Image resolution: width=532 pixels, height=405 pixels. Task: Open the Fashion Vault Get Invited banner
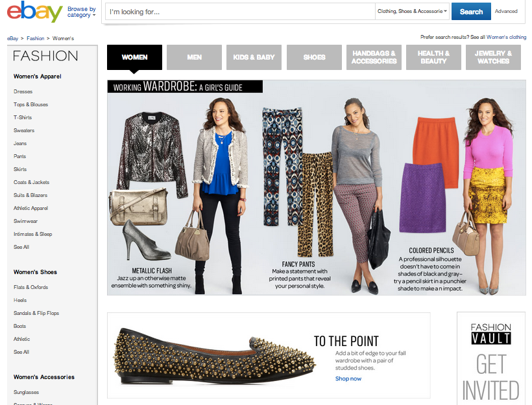click(x=491, y=359)
